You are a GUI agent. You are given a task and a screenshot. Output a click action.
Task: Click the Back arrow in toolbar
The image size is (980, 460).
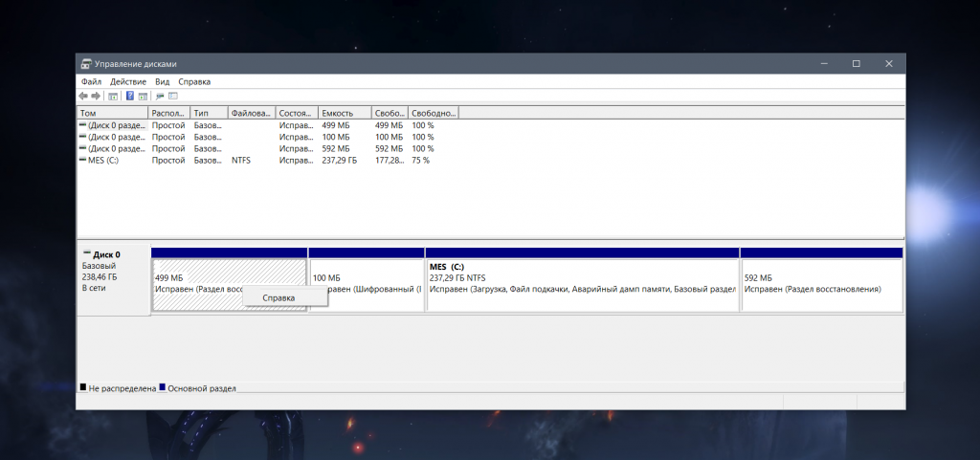click(82, 97)
